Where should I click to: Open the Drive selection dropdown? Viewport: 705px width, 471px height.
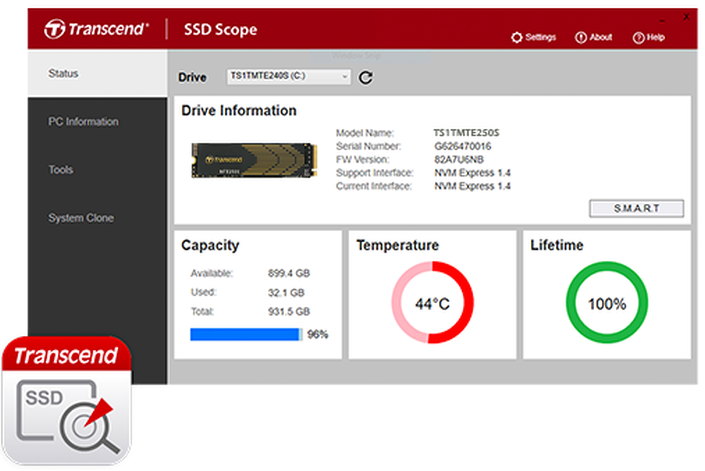pos(288,76)
